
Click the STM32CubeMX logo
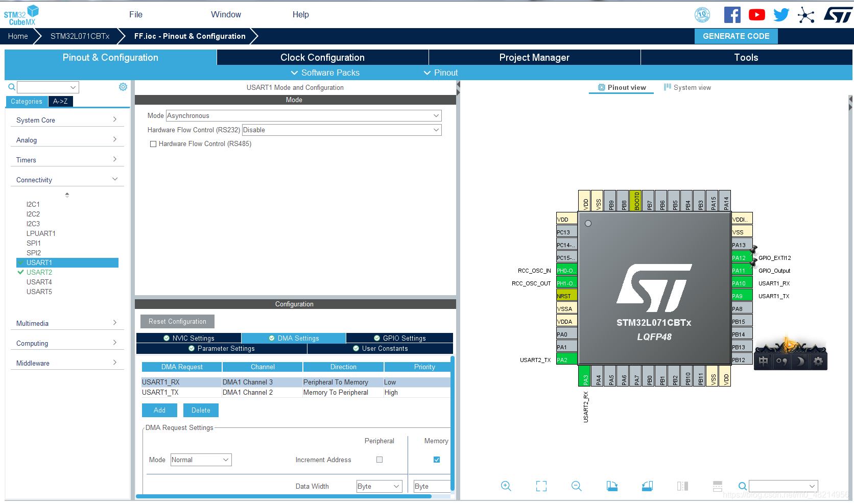point(21,15)
